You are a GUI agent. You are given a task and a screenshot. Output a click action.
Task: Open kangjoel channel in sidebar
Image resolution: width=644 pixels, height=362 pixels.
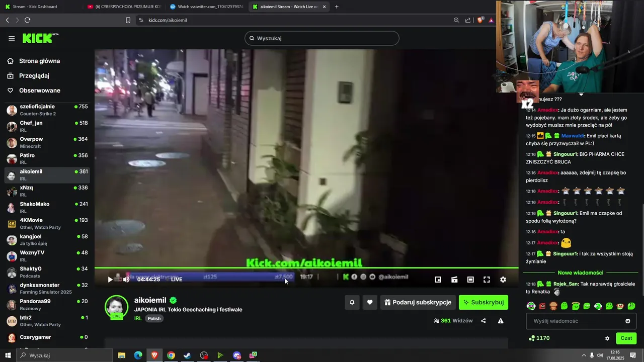(x=47, y=240)
